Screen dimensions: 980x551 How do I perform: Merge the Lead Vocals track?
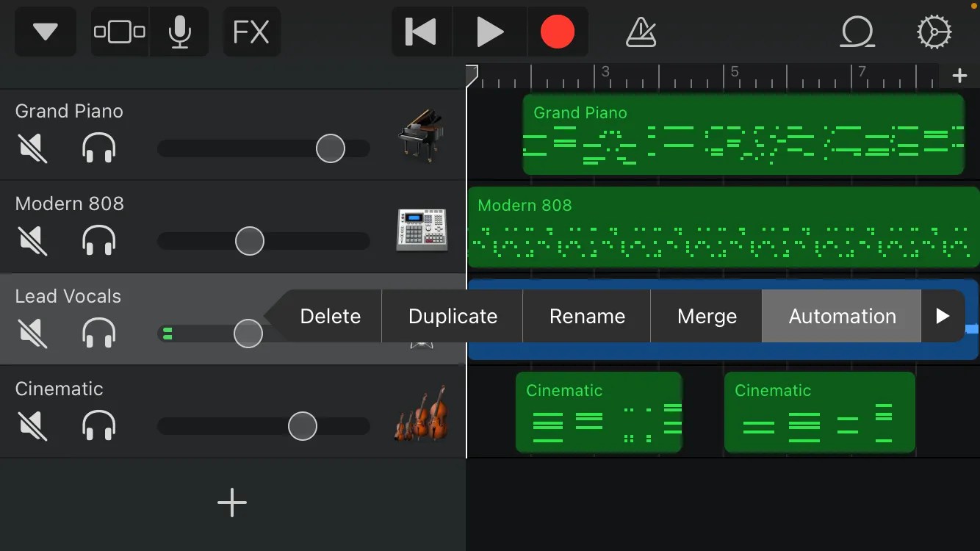point(706,316)
